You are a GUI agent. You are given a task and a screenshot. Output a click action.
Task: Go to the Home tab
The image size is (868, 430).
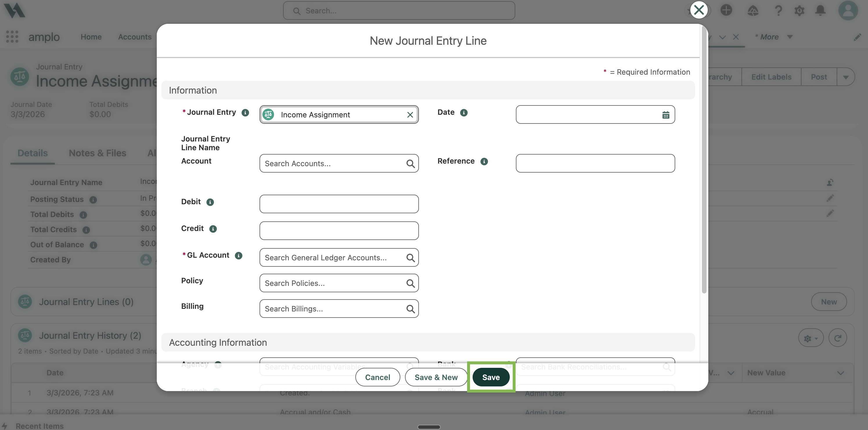pos(91,37)
